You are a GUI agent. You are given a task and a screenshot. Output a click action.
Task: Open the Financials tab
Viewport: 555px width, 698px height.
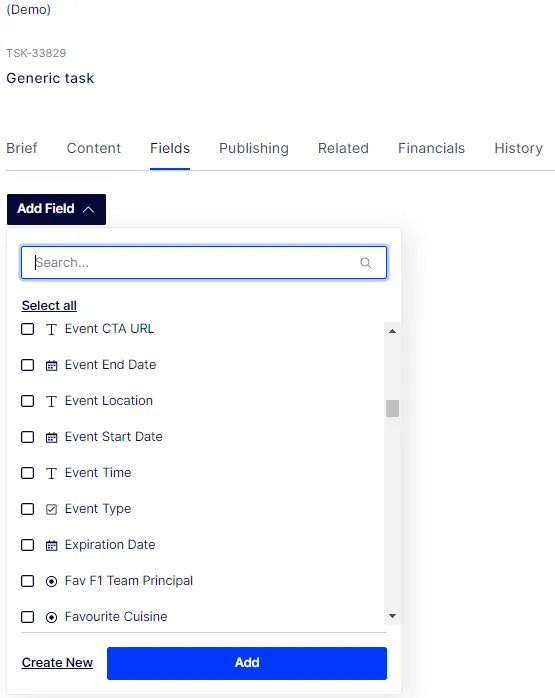431,148
